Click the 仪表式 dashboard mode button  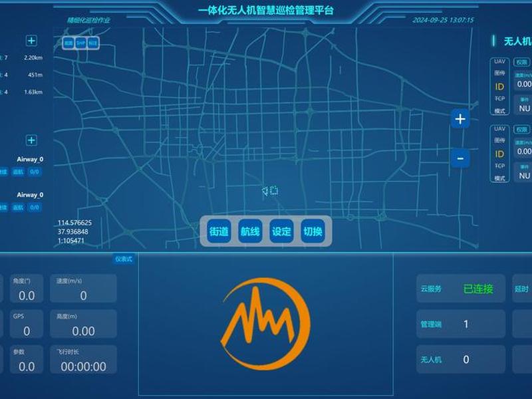[x=124, y=259]
